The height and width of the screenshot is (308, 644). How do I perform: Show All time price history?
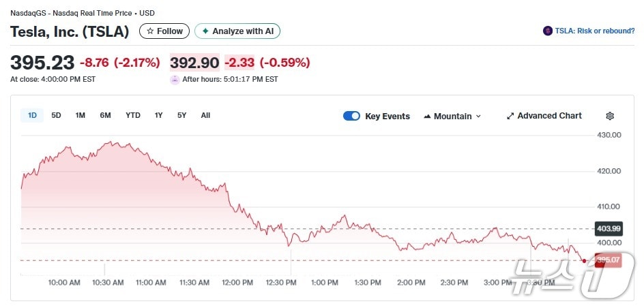pyautogui.click(x=205, y=115)
